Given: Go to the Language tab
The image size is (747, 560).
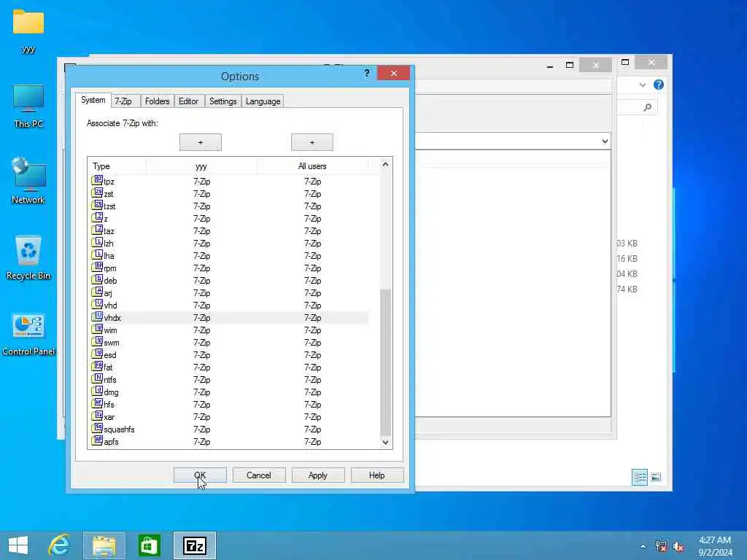Looking at the screenshot, I should tap(263, 101).
